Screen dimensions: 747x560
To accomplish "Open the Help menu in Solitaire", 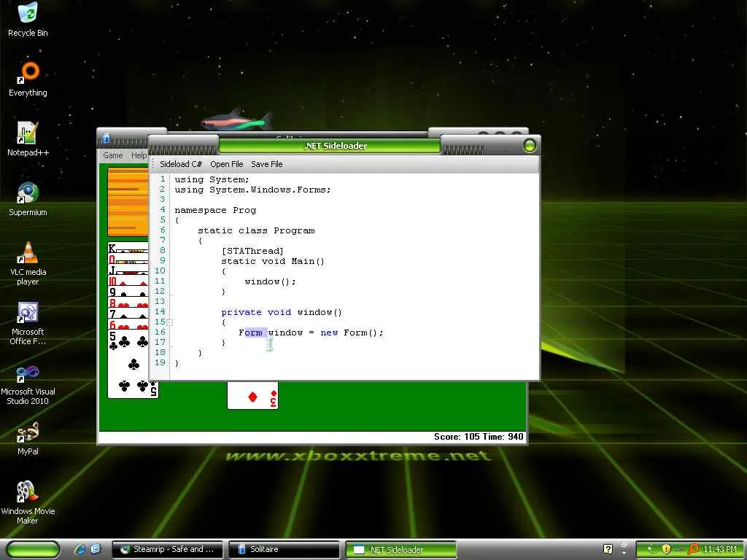I will pos(139,155).
